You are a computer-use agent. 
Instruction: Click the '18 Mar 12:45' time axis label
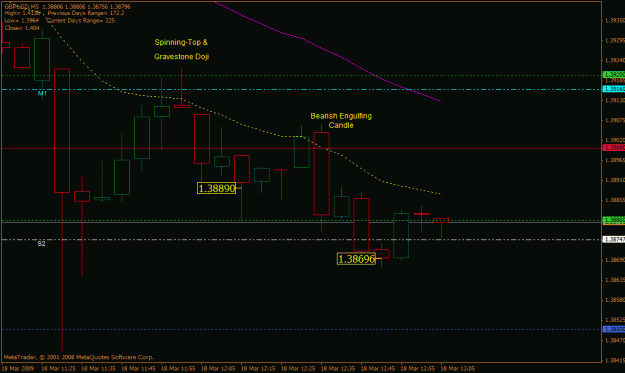(377, 369)
